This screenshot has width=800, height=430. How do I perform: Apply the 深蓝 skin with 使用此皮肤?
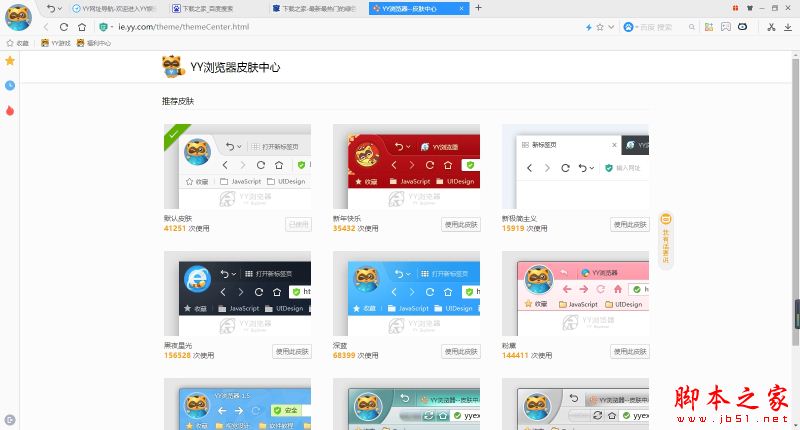click(461, 351)
